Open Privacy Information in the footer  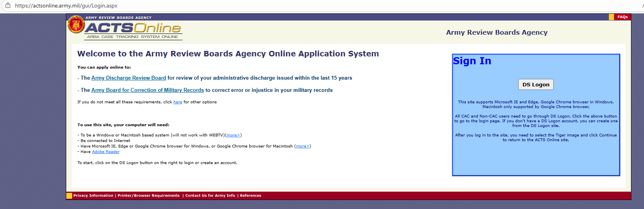tap(93, 196)
